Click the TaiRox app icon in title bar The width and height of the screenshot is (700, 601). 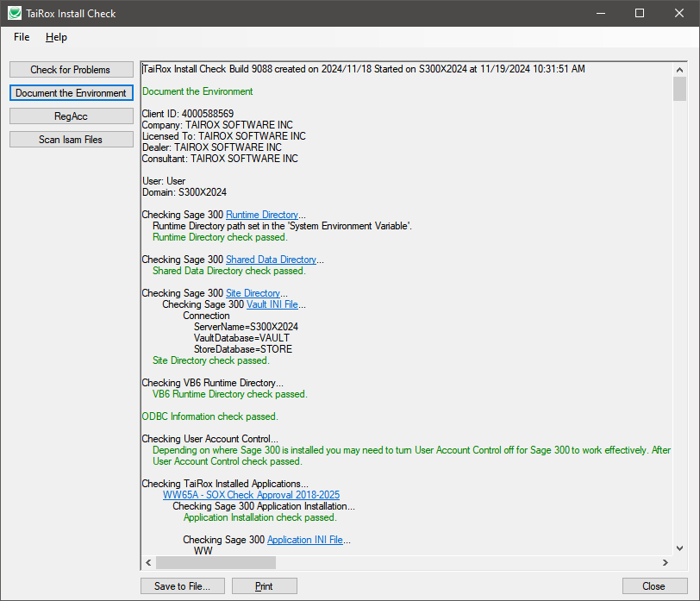(x=15, y=13)
